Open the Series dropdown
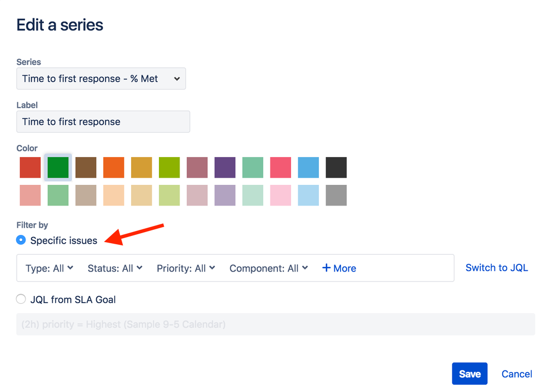Image resolution: width=555 pixels, height=392 pixels. pos(101,78)
